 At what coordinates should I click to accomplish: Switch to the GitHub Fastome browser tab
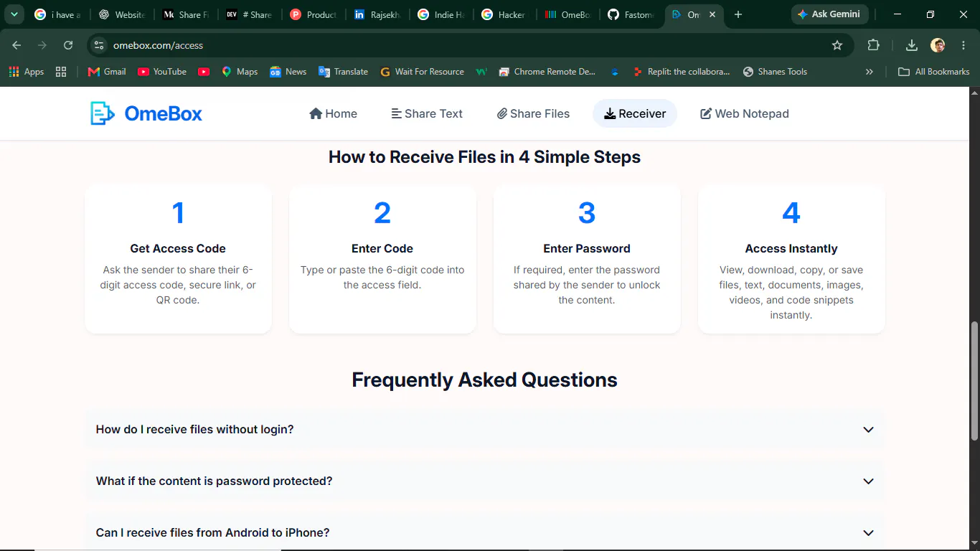pos(631,14)
